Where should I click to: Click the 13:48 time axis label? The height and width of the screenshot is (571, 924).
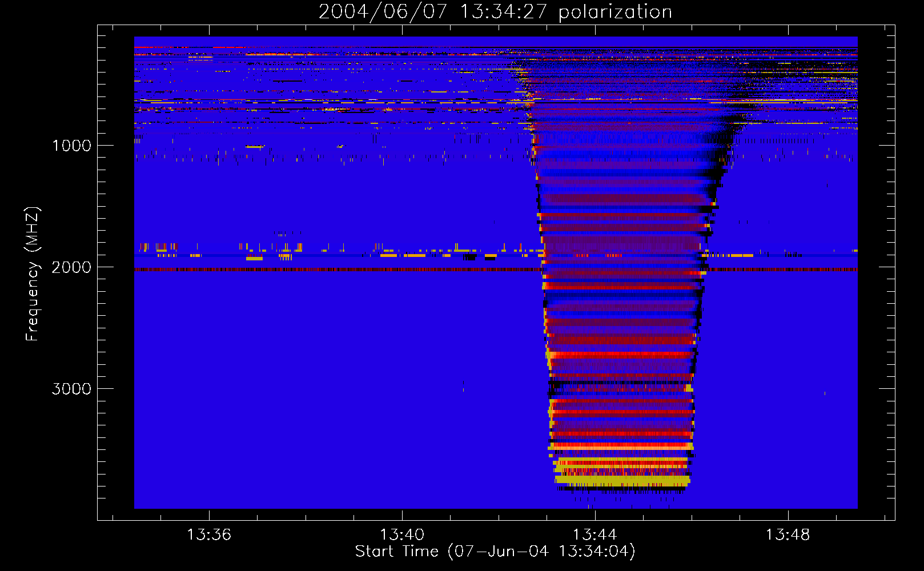coord(788,534)
